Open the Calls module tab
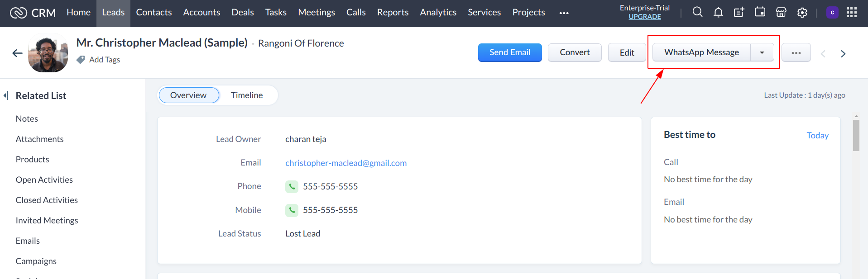868x279 pixels. coord(356,13)
